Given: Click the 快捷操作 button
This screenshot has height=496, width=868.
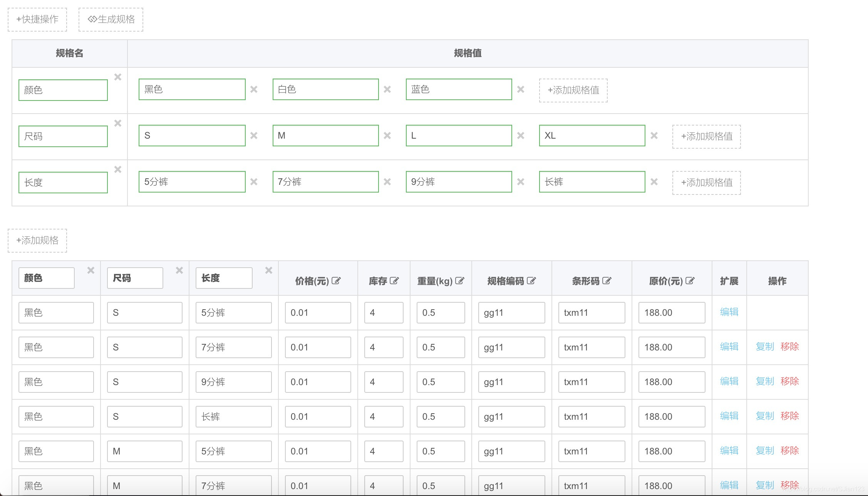Looking at the screenshot, I should [x=37, y=19].
